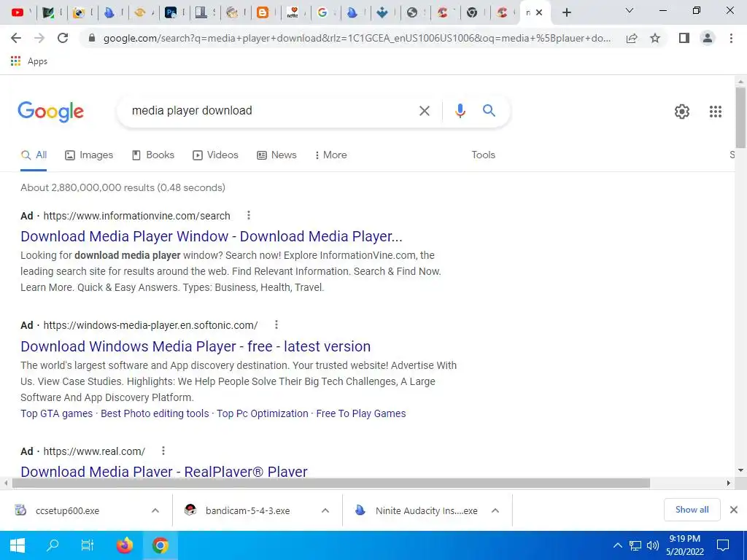The width and height of the screenshot is (747, 560).
Task: Open Windows taskbar search
Action: 53,545
